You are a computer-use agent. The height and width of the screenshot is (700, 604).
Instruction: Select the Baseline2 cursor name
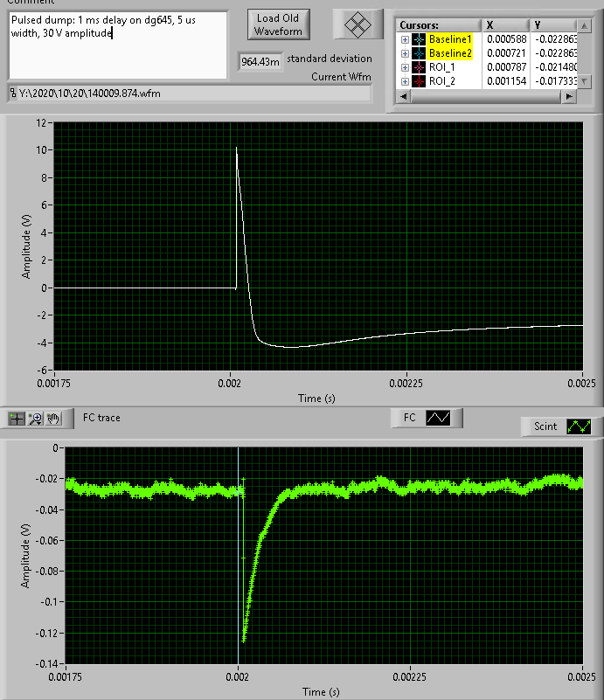click(x=450, y=53)
